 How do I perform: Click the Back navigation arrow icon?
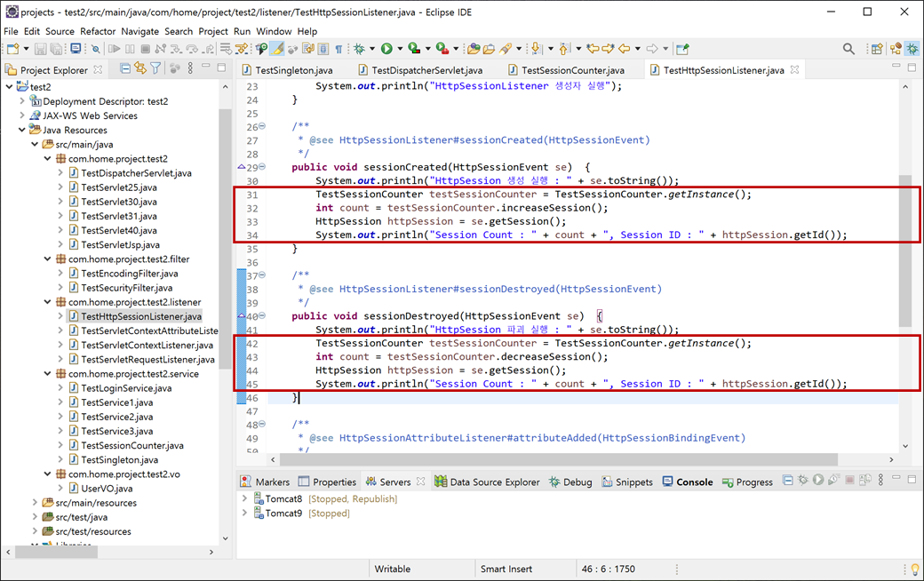click(624, 49)
